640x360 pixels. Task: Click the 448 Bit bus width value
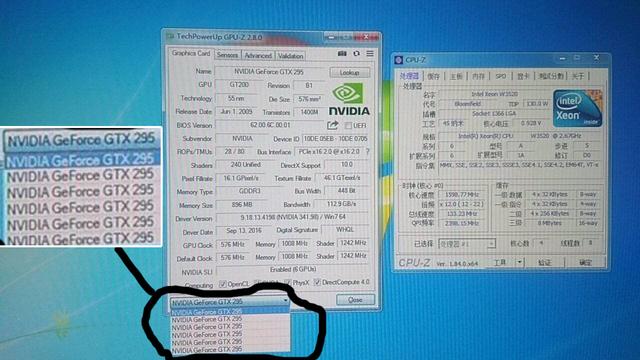pyautogui.click(x=347, y=191)
